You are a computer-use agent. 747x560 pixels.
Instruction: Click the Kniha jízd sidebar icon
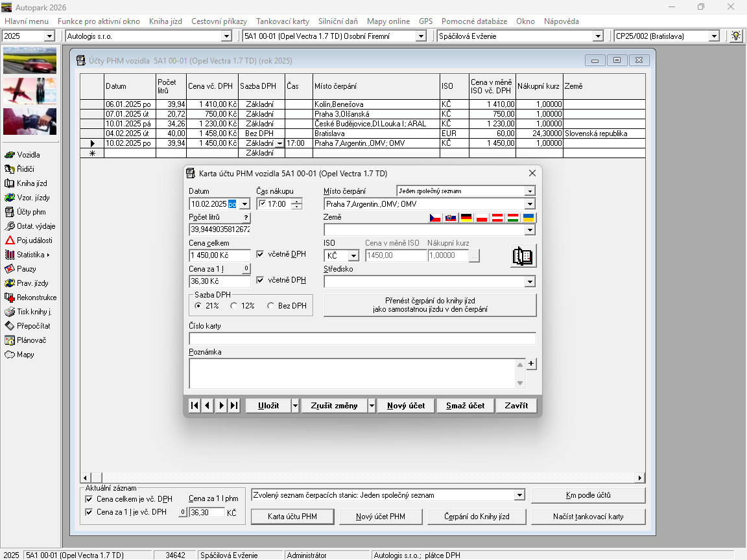(10, 183)
